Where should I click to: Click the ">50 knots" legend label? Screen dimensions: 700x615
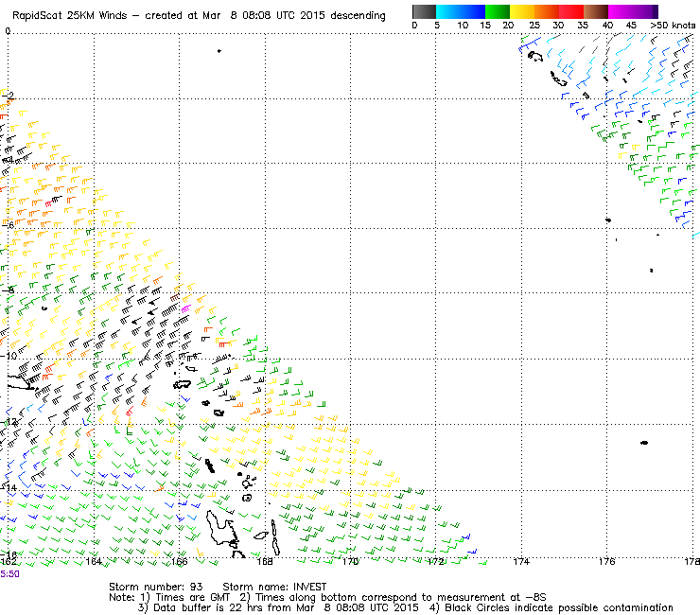673,26
